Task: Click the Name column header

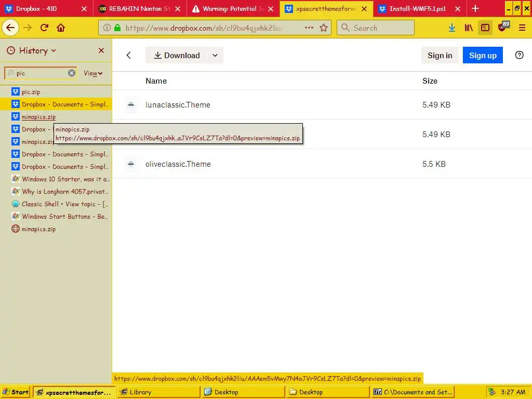Action: pos(156,81)
